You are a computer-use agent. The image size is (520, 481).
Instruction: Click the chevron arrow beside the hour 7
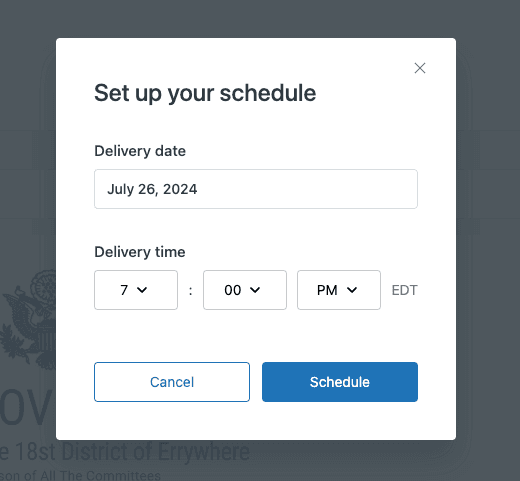(142, 290)
